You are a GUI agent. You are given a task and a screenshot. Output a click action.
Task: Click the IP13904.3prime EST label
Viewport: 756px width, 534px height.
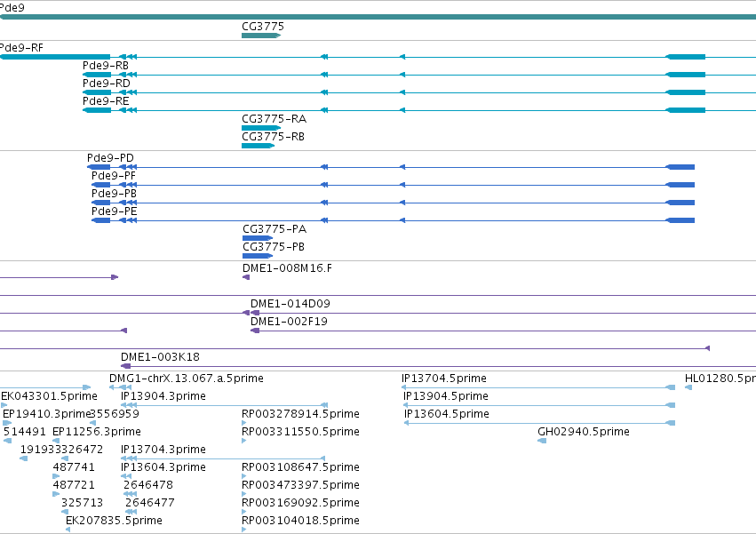click(163, 396)
